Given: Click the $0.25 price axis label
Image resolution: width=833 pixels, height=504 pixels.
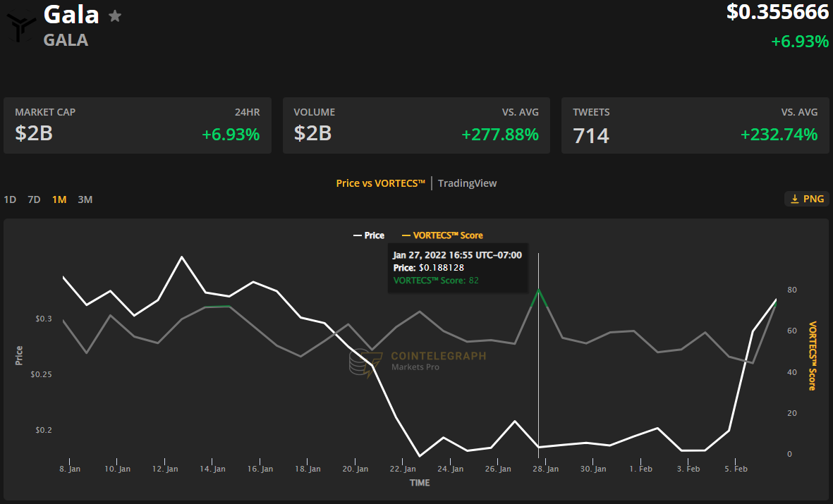Looking at the screenshot, I should pyautogui.click(x=41, y=374).
